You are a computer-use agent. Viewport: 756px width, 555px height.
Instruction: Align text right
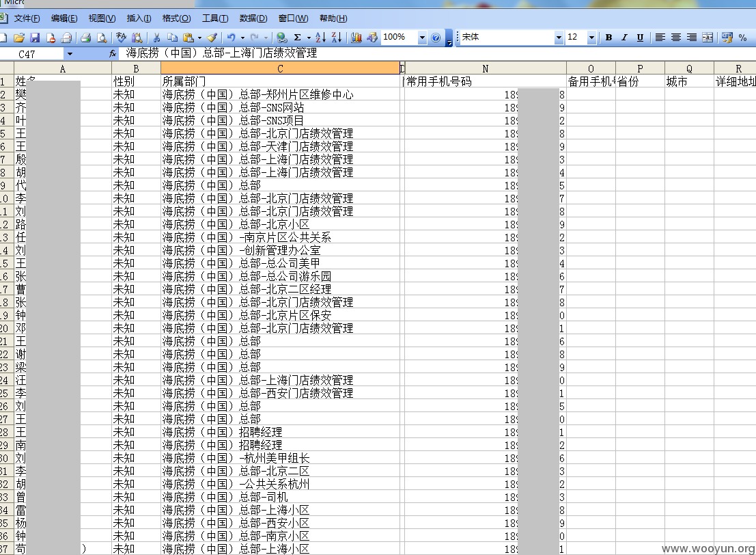point(691,37)
